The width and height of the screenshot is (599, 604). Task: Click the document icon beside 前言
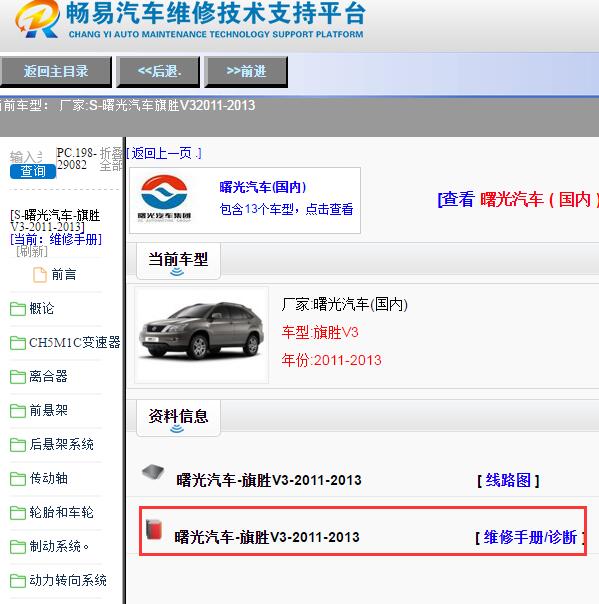pyautogui.click(x=40, y=275)
